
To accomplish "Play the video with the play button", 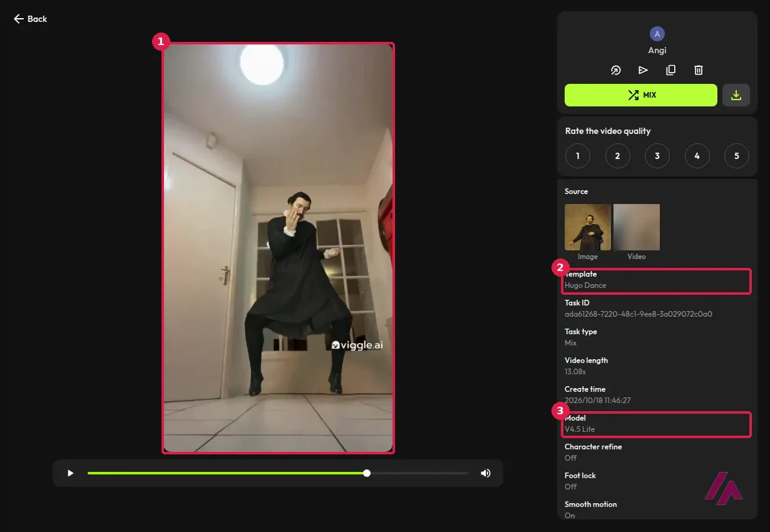I will (x=70, y=473).
